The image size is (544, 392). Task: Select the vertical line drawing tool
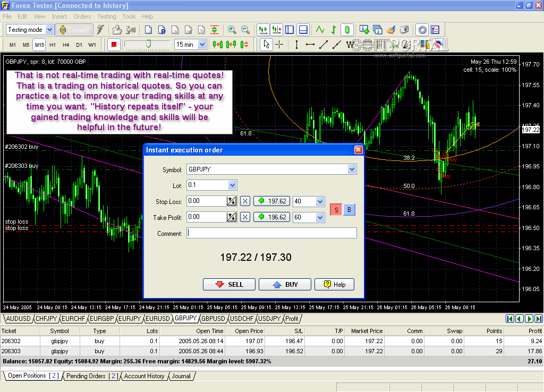pos(296,45)
